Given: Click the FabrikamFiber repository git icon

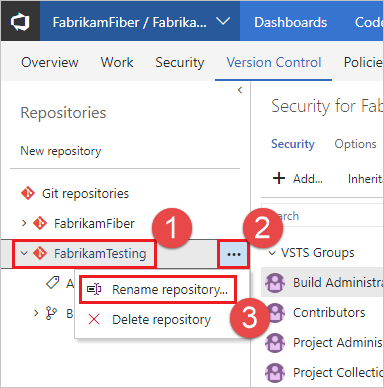Looking at the screenshot, I should 40,223.
